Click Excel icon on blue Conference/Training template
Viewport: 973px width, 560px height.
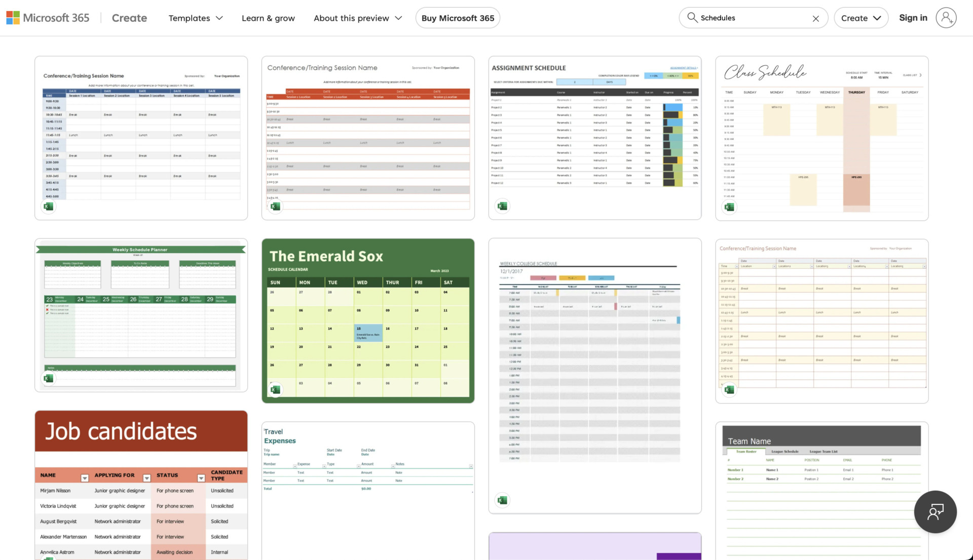click(49, 207)
